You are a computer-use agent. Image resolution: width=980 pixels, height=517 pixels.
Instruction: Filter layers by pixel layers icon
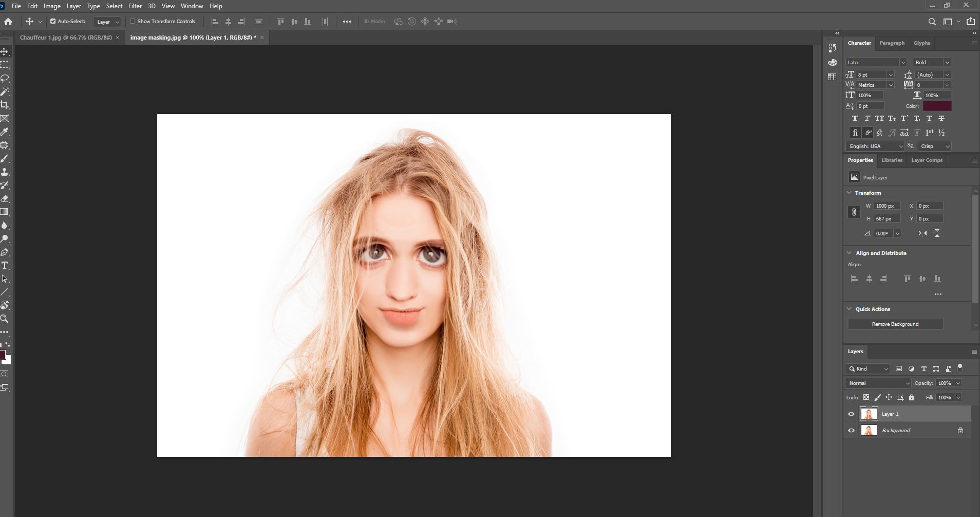(x=899, y=369)
